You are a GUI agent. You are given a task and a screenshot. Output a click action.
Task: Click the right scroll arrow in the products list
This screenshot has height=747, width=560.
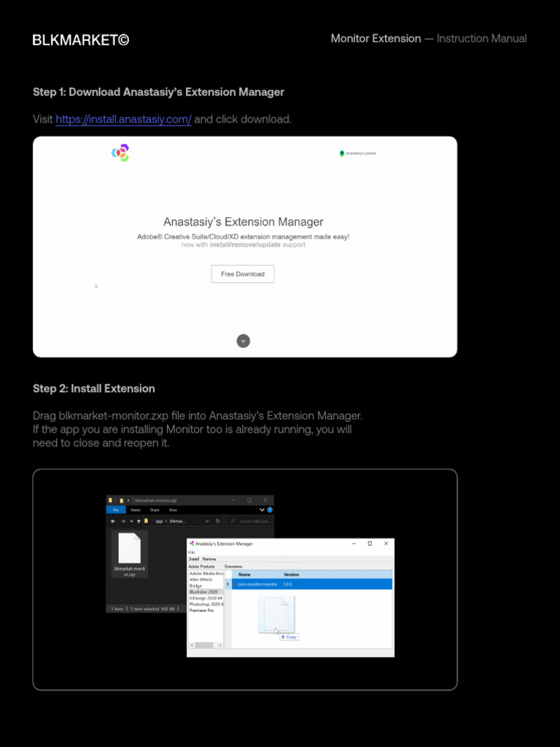point(220,645)
